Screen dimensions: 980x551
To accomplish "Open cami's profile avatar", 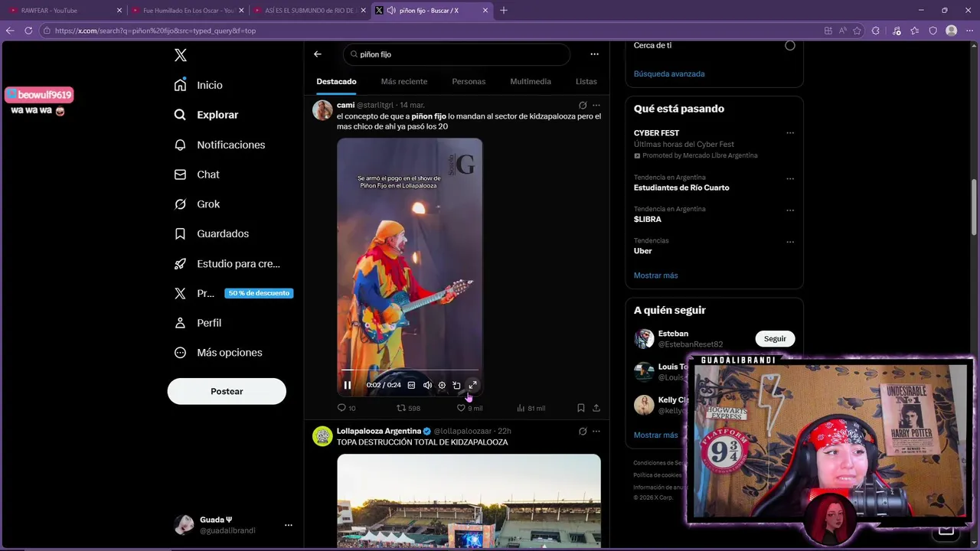I will pos(322,110).
